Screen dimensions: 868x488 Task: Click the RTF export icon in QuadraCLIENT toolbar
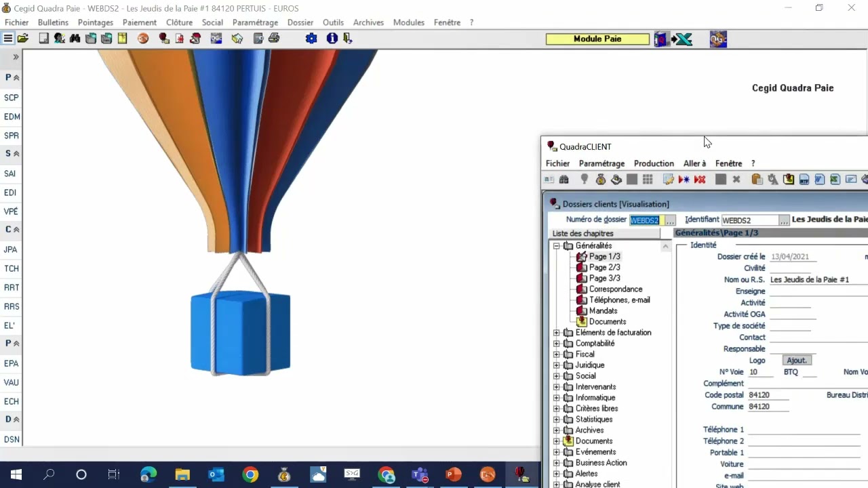pyautogui.click(x=804, y=180)
